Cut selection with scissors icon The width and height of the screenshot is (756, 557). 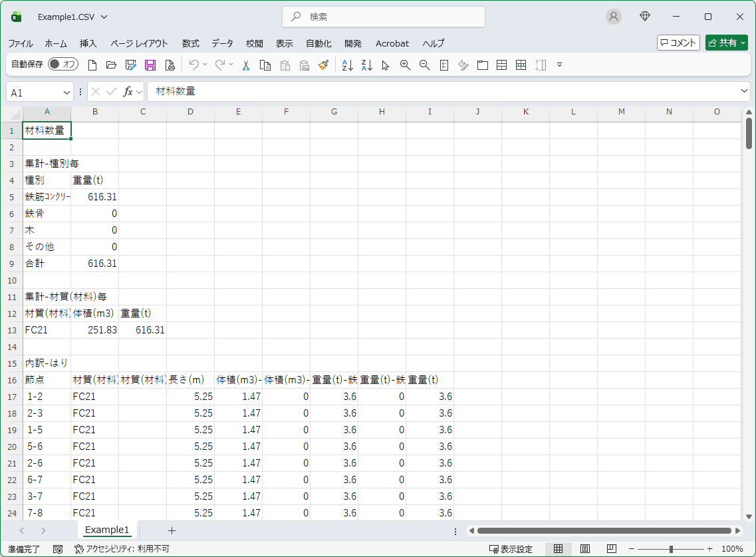click(246, 65)
